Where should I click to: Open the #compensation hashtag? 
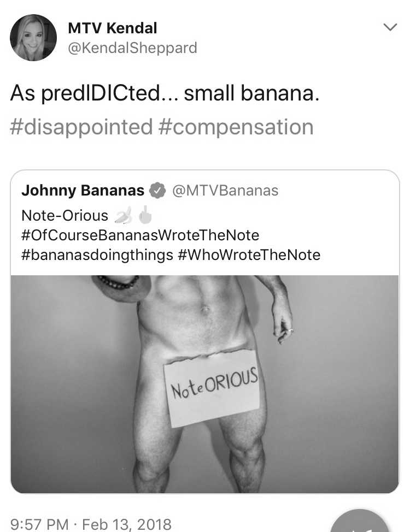pyautogui.click(x=236, y=127)
